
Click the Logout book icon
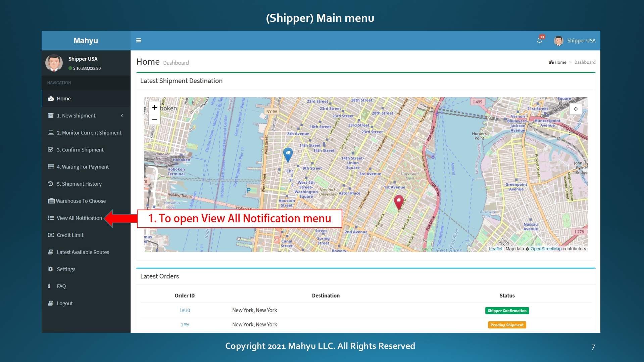tap(51, 303)
